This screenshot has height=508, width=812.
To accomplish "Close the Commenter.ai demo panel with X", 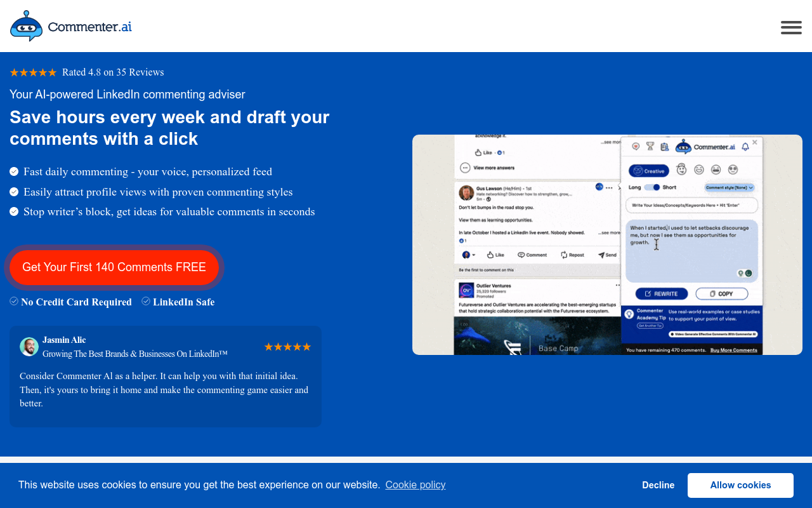I will 755,142.
